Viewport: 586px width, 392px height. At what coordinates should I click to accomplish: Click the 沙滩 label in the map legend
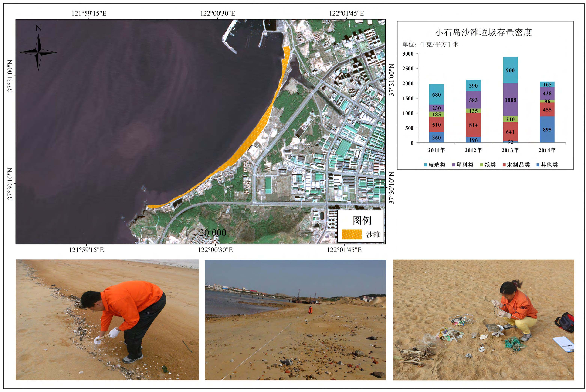[373, 235]
